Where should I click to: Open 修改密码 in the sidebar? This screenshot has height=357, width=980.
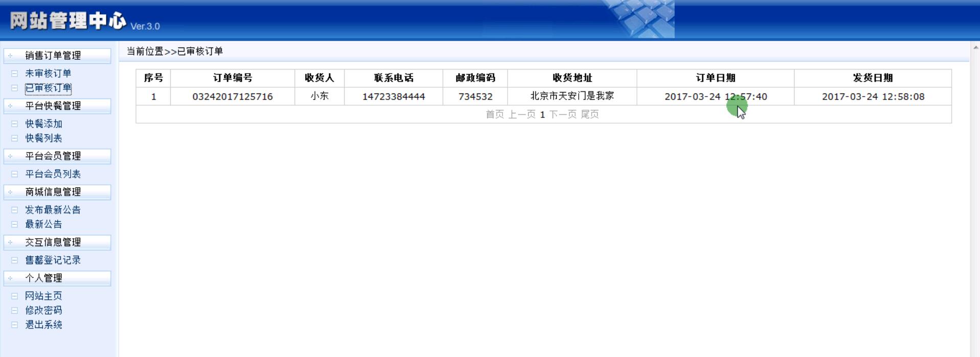point(43,310)
